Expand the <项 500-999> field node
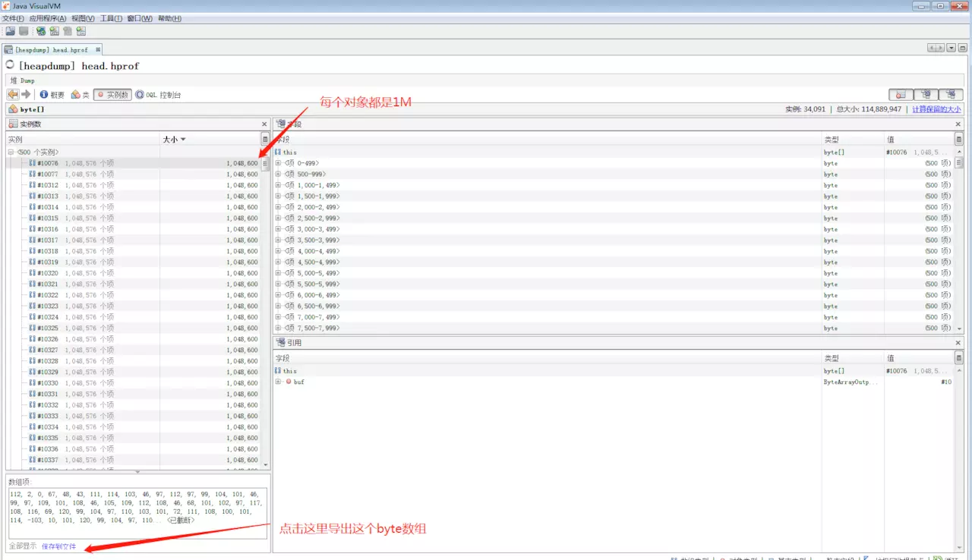This screenshot has width=972, height=560. (x=278, y=174)
